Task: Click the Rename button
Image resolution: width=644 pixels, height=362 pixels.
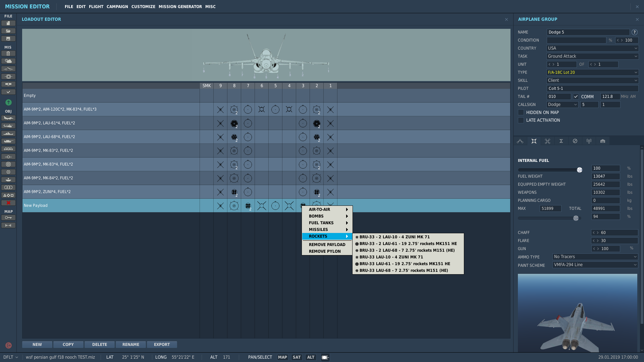Action: (x=131, y=345)
